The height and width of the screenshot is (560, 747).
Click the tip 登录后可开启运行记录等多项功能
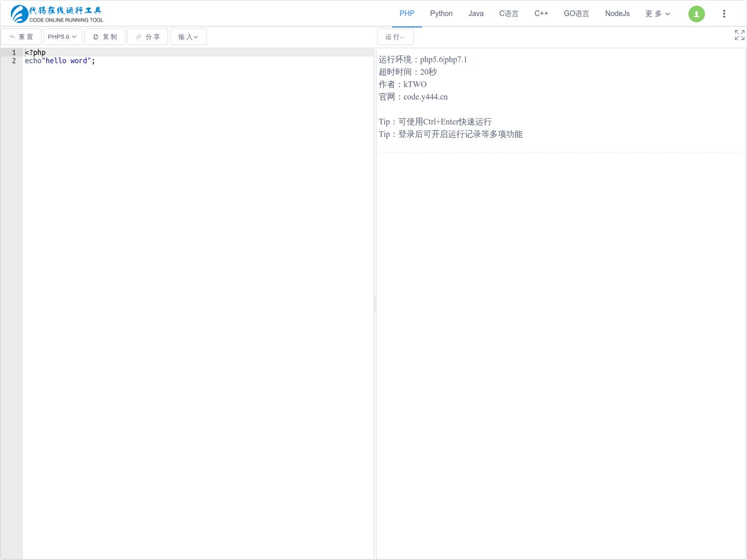pos(451,134)
